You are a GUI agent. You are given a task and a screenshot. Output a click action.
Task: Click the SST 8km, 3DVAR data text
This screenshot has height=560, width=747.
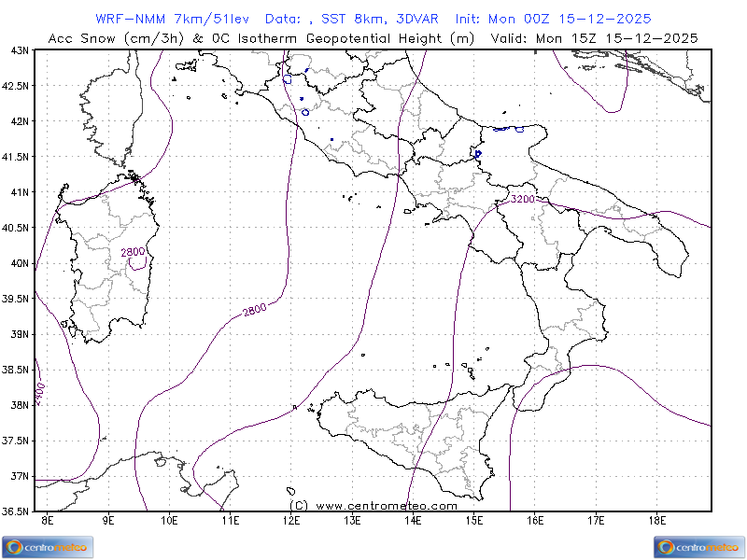click(x=383, y=19)
